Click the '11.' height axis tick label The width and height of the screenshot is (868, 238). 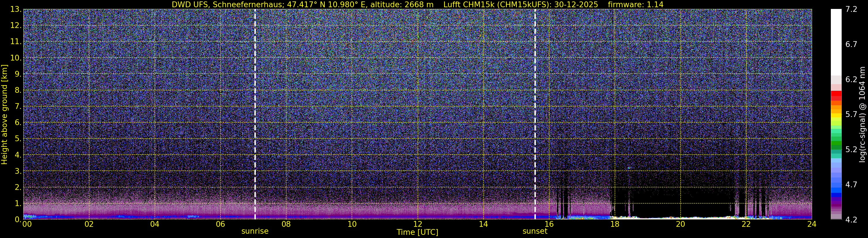click(16, 41)
